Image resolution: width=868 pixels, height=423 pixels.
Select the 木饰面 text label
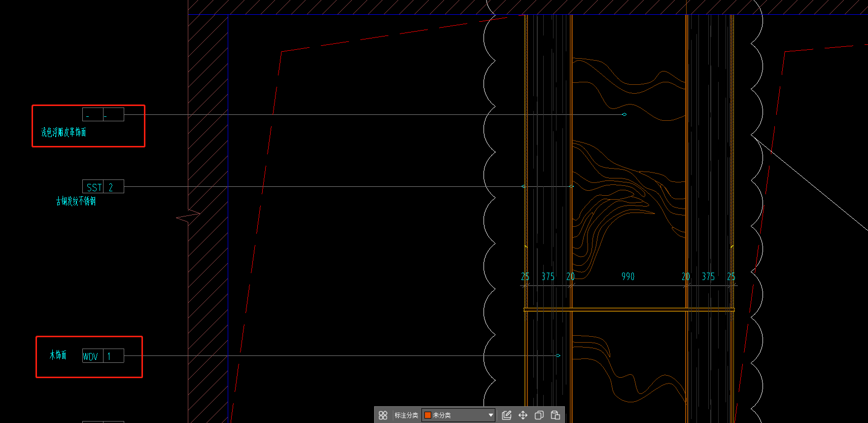point(58,355)
